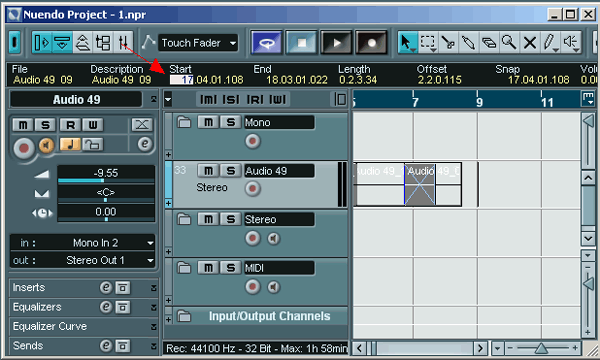The height and width of the screenshot is (360, 600).
Task: Select the Mute X tool
Action: [x=530, y=42]
